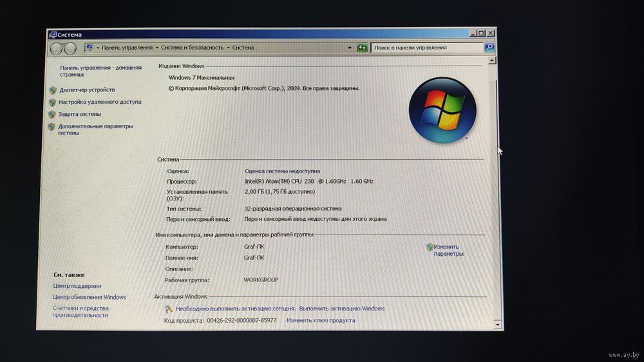Click the search magnifier icon

tap(489, 47)
